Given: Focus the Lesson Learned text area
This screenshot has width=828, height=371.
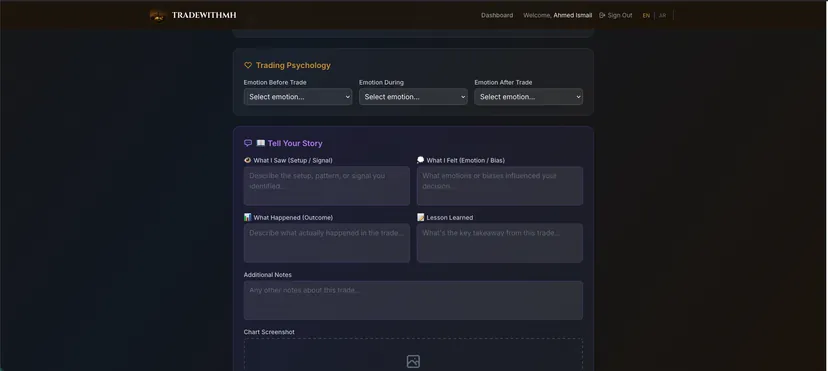Looking at the screenshot, I should click(500, 243).
